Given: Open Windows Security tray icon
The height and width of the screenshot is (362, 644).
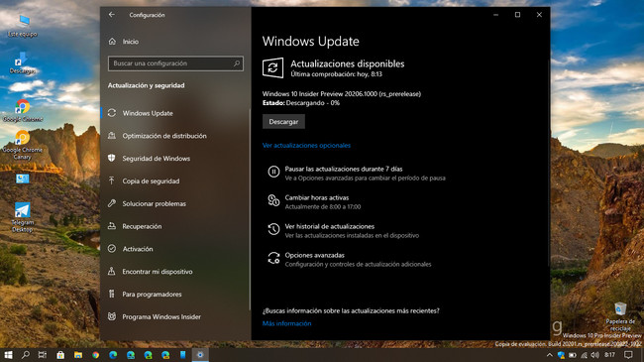Looking at the screenshot, I should click(561, 355).
